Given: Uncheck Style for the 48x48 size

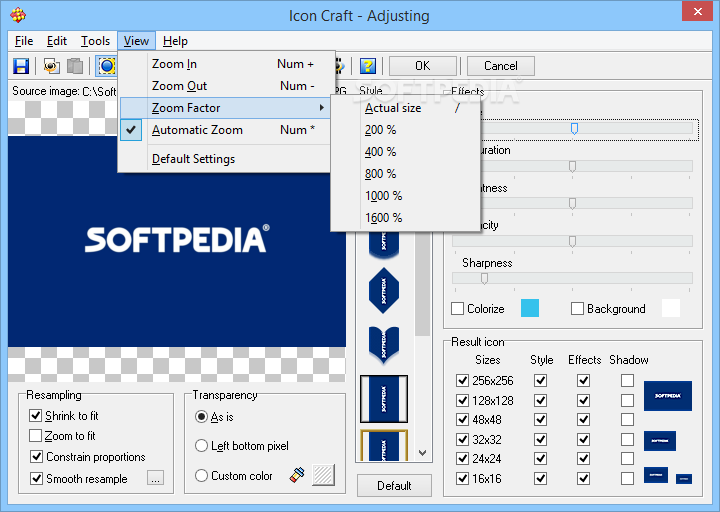Looking at the screenshot, I should [540, 419].
